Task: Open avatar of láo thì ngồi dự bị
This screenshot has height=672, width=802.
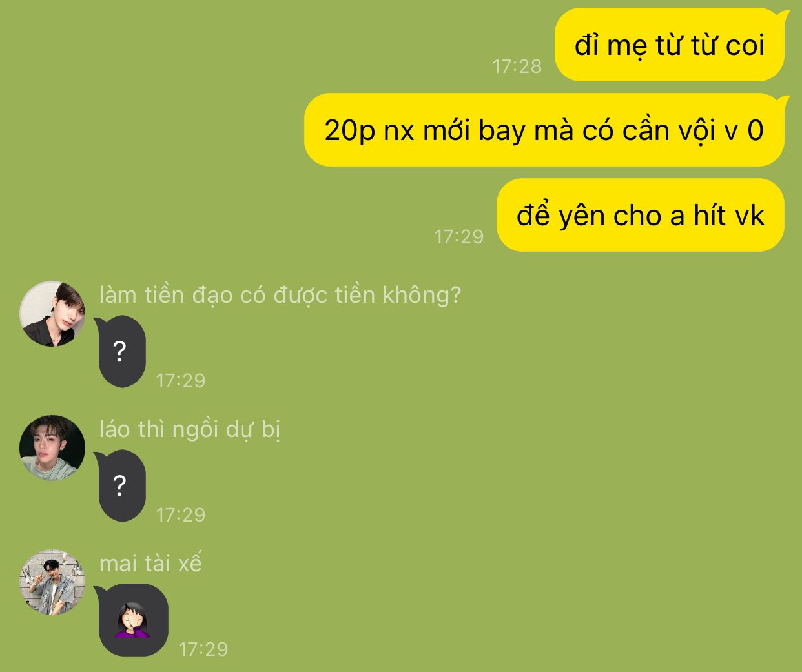Action: tap(52, 448)
